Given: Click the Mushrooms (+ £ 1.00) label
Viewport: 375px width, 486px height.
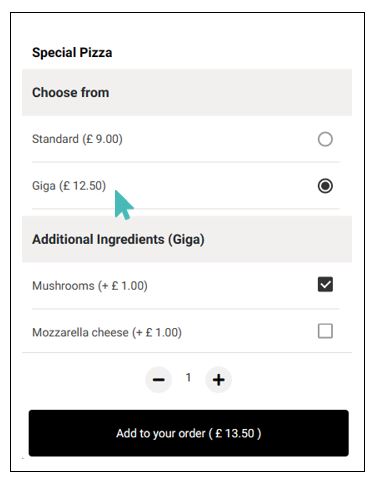Looking at the screenshot, I should pyautogui.click(x=90, y=286).
